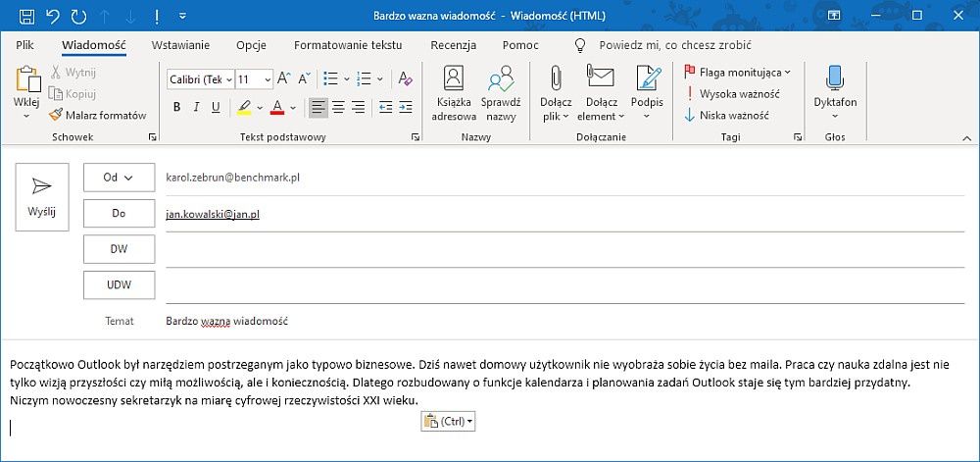Center the text alignment
This screenshot has height=462, width=980.
click(x=338, y=108)
